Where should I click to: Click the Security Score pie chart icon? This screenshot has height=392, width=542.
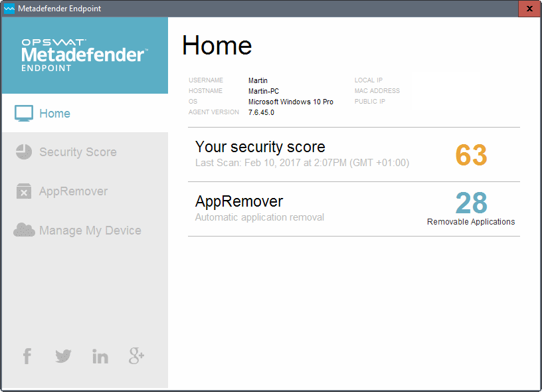click(24, 151)
